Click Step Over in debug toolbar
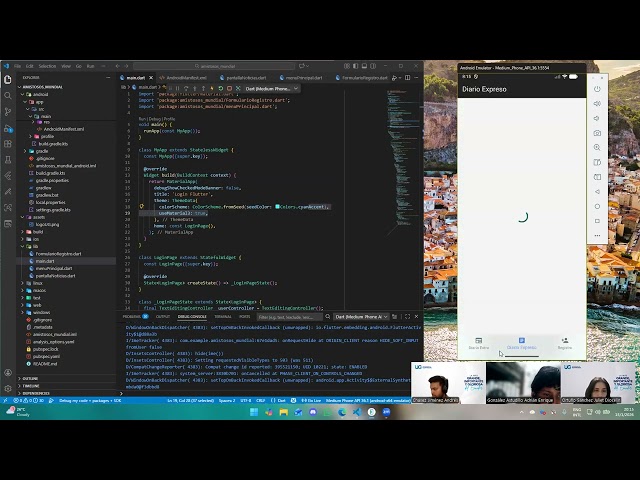Viewport: 640px width, 480px height. (186, 88)
